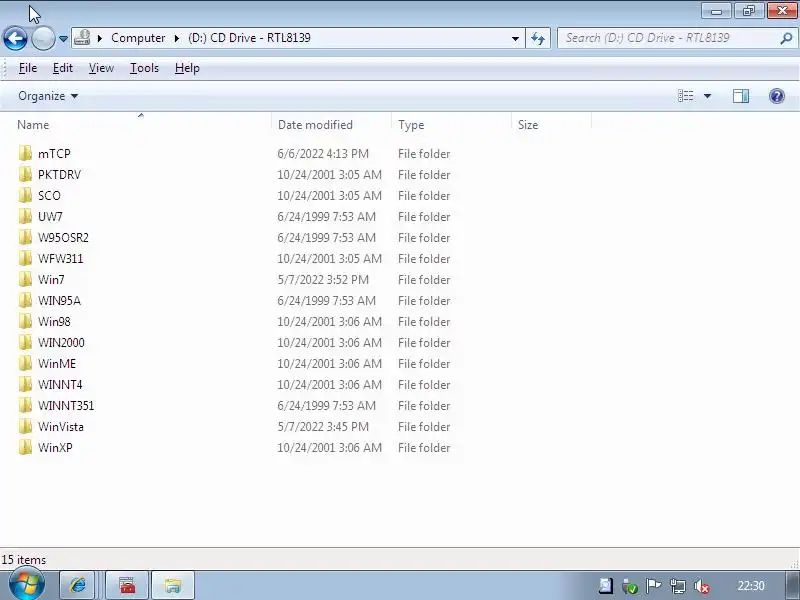This screenshot has width=800, height=600.
Task: Open the File menu
Action: [x=28, y=68]
